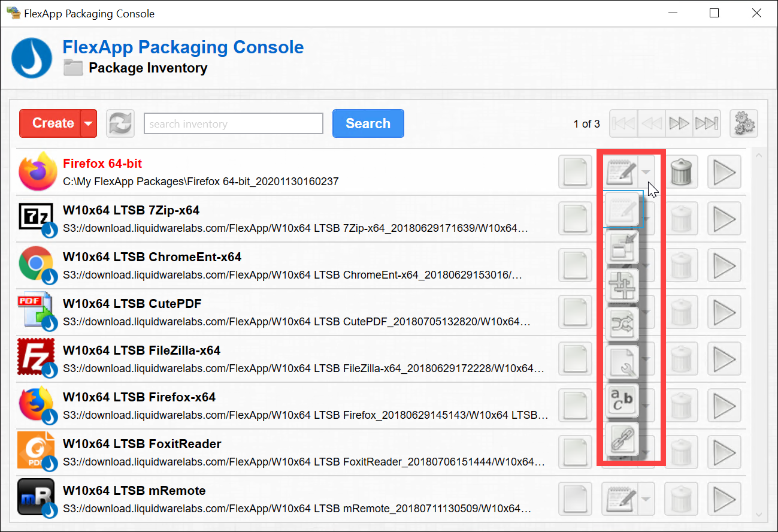
Task: Click blank document icon for 7Zip-x64 package
Action: tap(574, 219)
